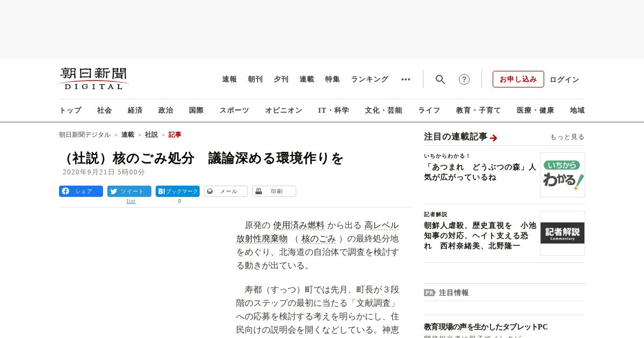Open the 記者解説 Commentary thumbnail
644x338 pixels.
(562, 233)
